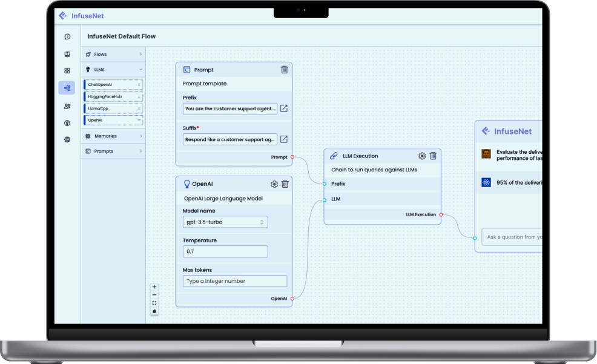
Task: Click the Temperature input field
Action: point(225,252)
